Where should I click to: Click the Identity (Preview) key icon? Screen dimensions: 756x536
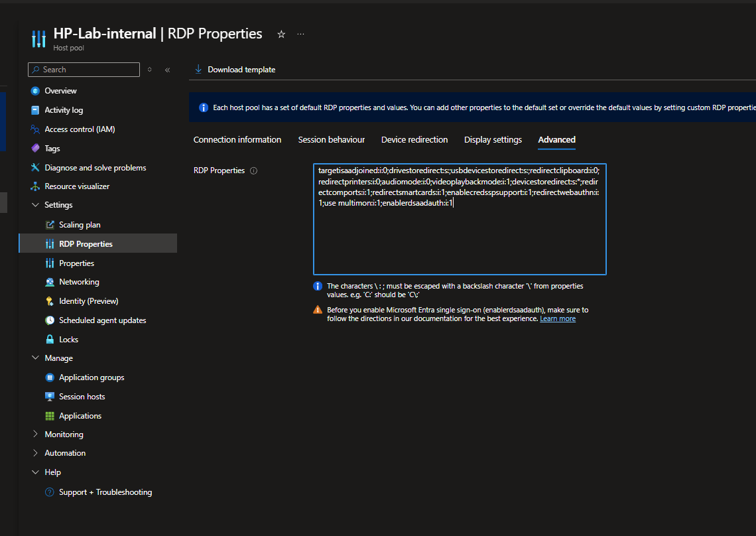pos(50,301)
